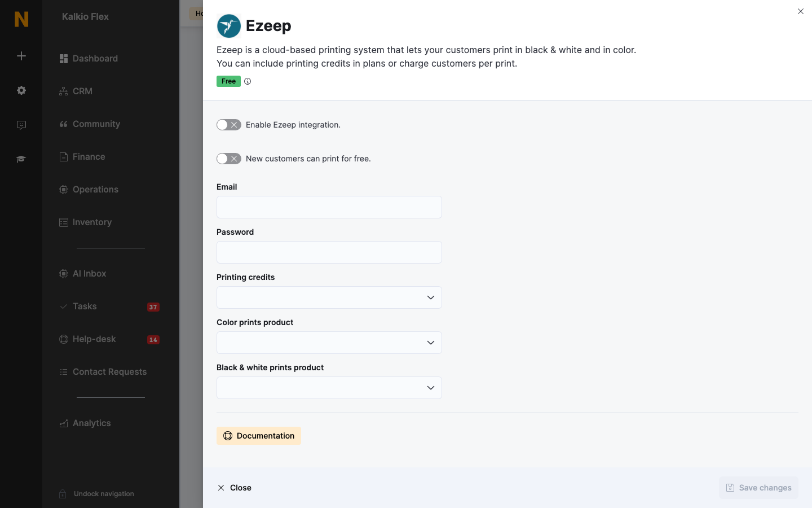The height and width of the screenshot is (508, 812).
Task: Toggle new customers can print for free
Action: point(229,159)
